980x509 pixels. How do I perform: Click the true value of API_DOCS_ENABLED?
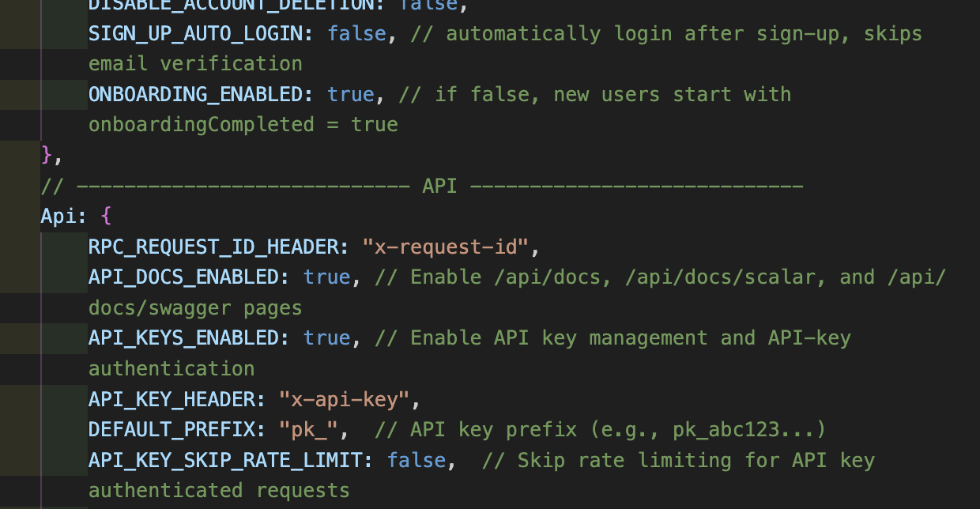(327, 277)
